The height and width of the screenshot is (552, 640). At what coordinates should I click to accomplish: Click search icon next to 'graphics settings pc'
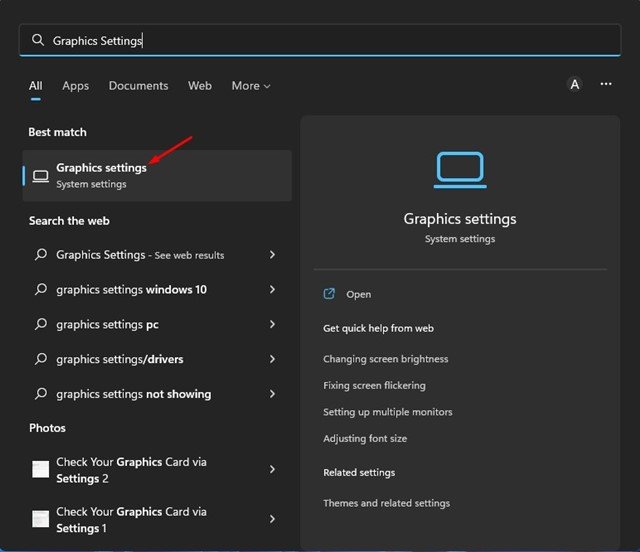41,324
